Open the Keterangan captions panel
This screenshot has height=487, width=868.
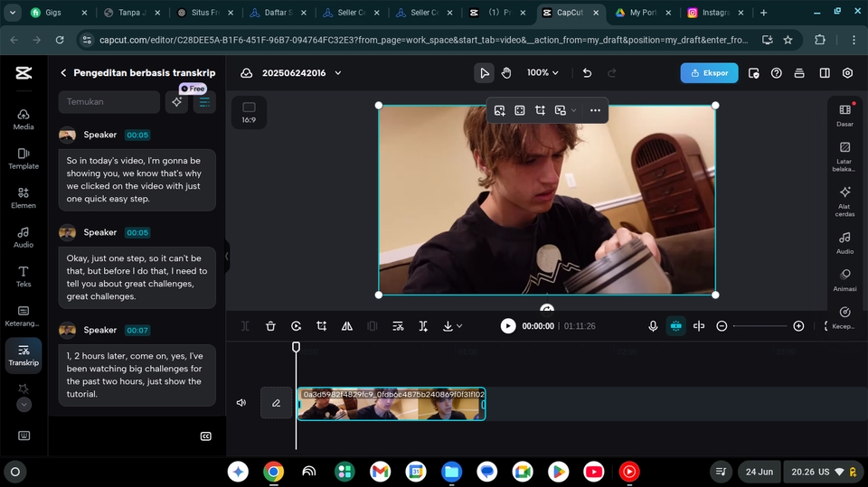(24, 315)
